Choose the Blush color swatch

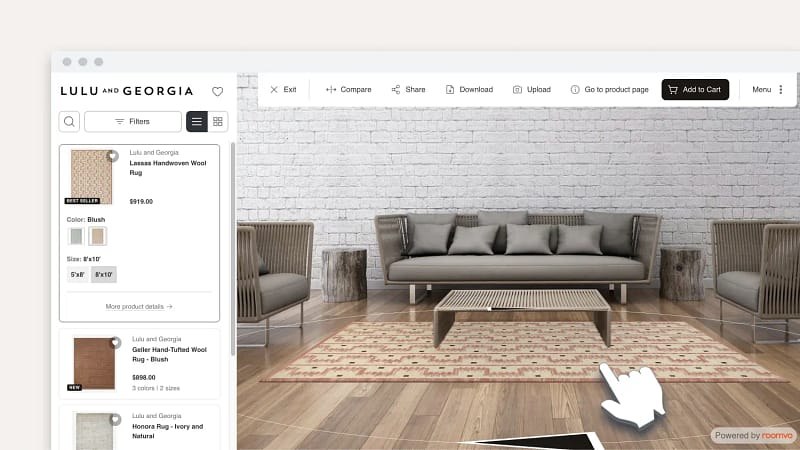(97, 236)
